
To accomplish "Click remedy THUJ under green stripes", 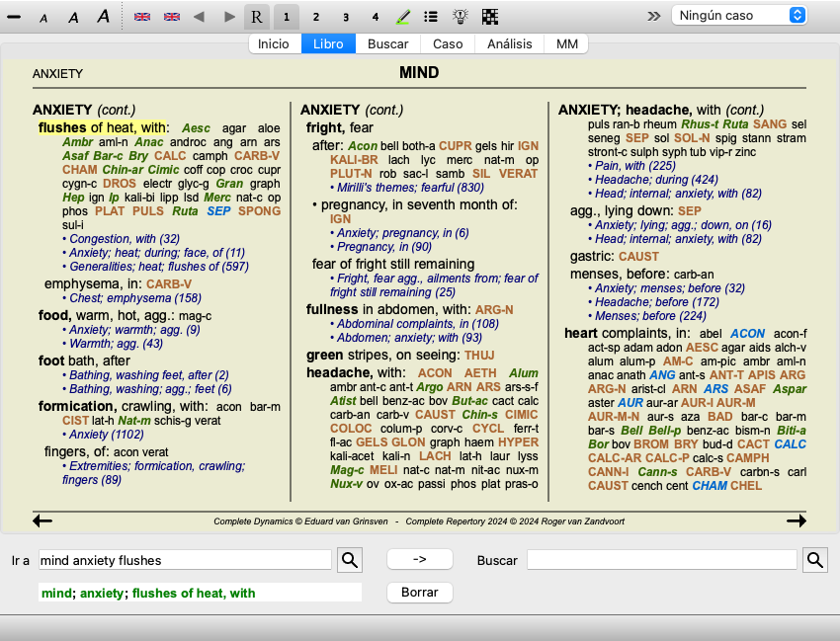I will [x=479, y=356].
